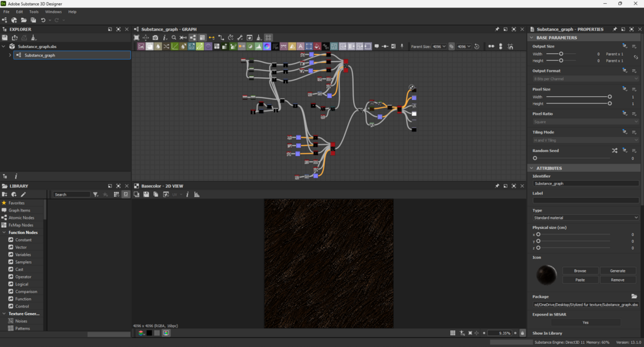Image resolution: width=644 pixels, height=347 pixels.
Task: Toggle the parent size link lock
Action: tap(451, 46)
